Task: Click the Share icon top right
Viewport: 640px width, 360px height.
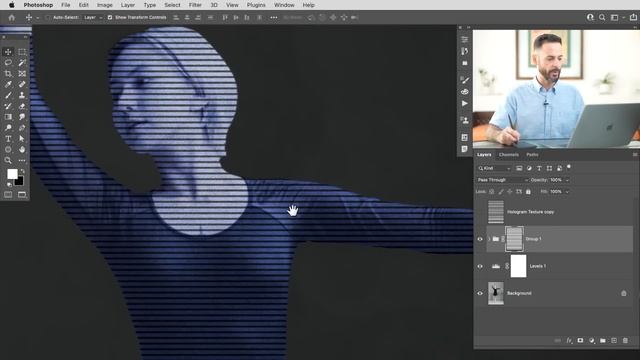Action: pos(633,18)
